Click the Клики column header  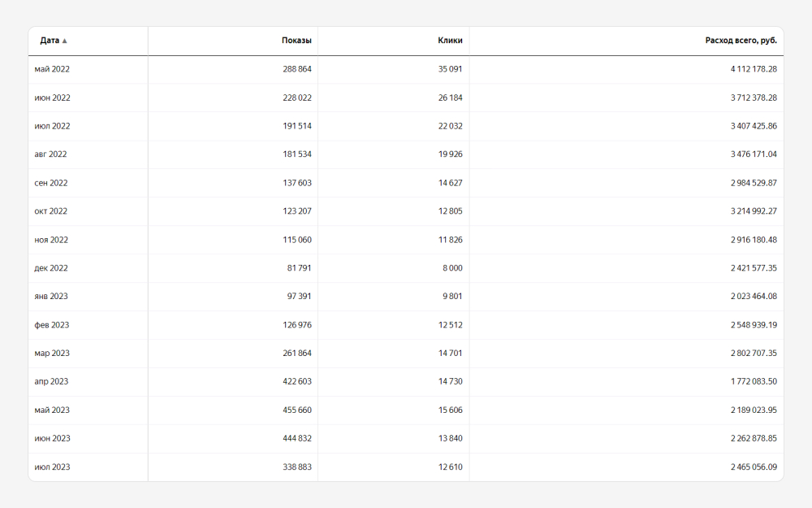[450, 41]
